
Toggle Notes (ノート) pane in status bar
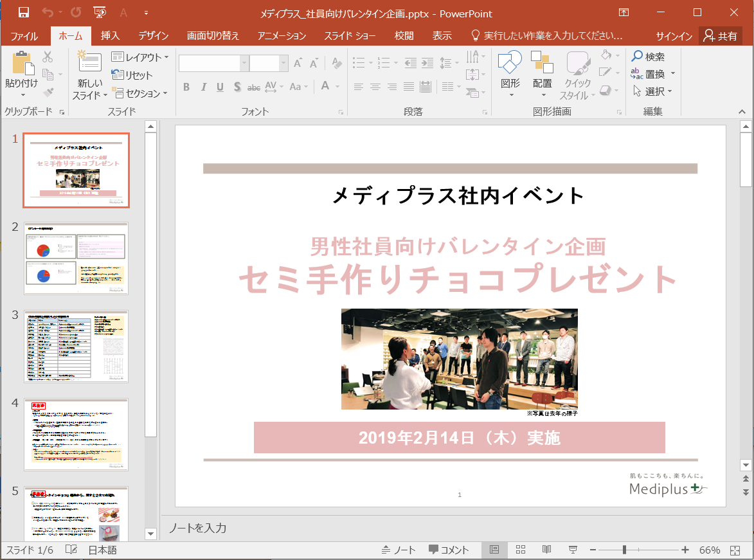(x=399, y=550)
